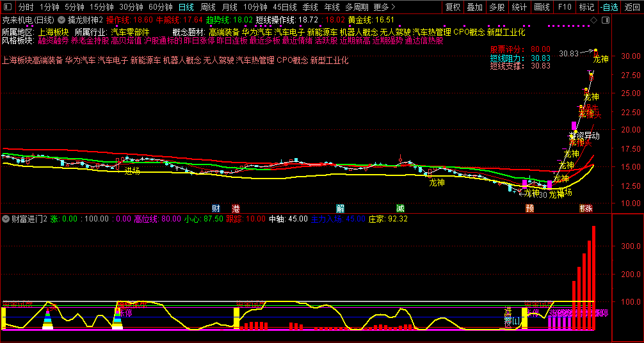Toggle the -自选 watchlist button
This screenshot has height=343, width=644.
click(609, 6)
